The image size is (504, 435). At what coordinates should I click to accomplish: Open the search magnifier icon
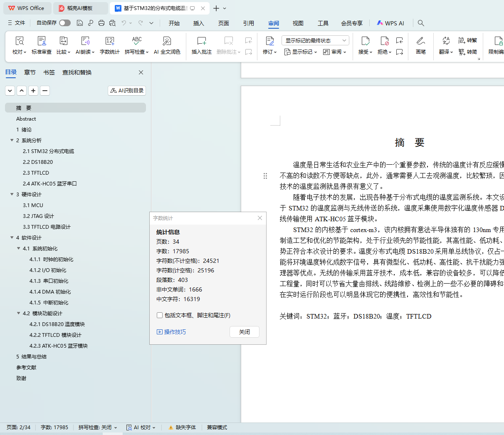click(x=421, y=23)
